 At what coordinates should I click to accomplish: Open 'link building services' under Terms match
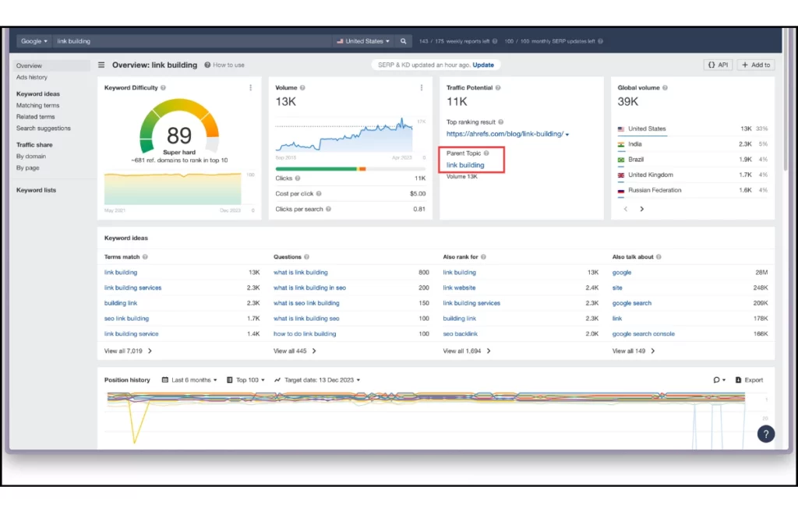[132, 288]
